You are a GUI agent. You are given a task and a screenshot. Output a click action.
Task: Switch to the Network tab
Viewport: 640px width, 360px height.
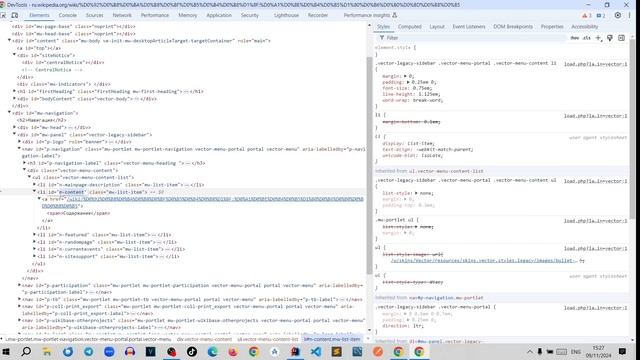pyautogui.click(x=122, y=15)
